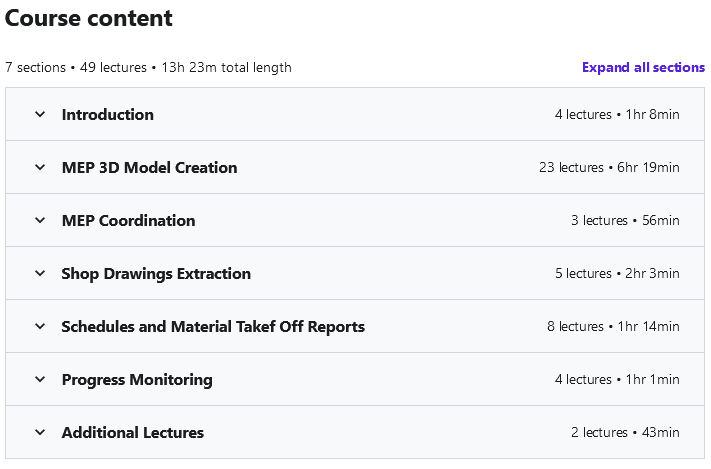The height and width of the screenshot is (469, 711).
Task: Expand Schedules and Material Takef Off chevron
Action: (40, 326)
